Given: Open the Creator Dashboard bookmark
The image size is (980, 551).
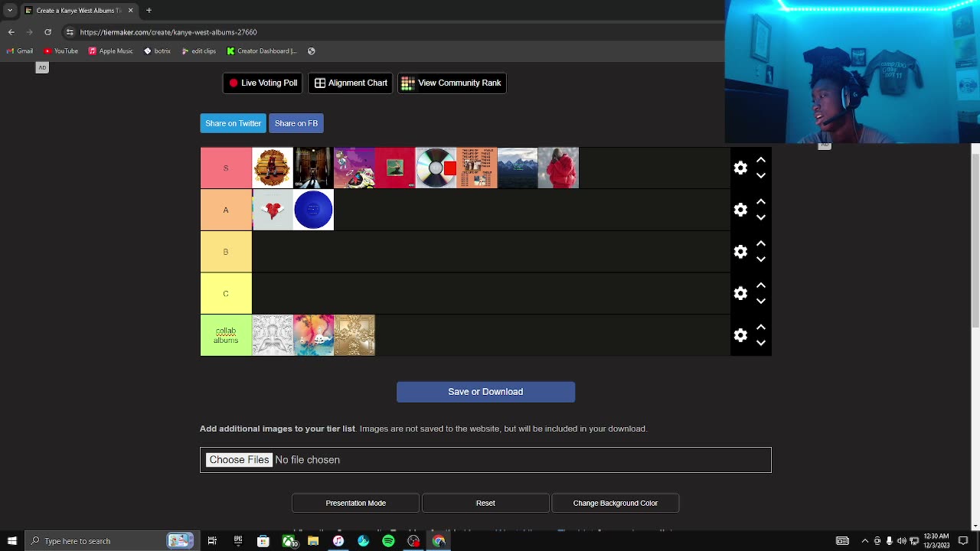Looking at the screenshot, I should [262, 51].
